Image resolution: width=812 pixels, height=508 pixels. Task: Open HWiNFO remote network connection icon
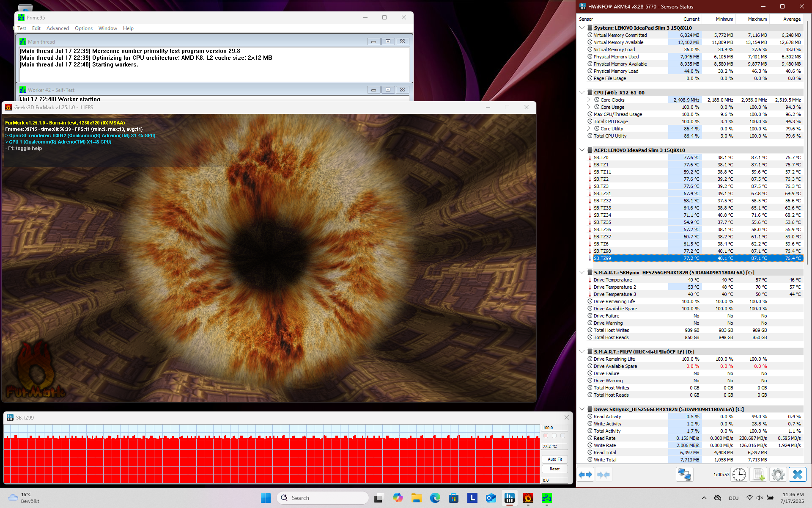tap(684, 475)
